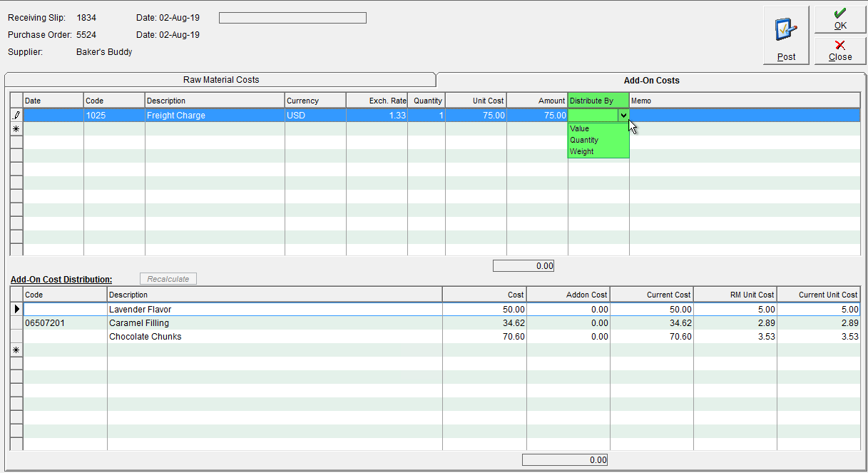868x473 pixels.
Task: Click the Memo cell of Freight Charge
Action: pyautogui.click(x=745, y=115)
